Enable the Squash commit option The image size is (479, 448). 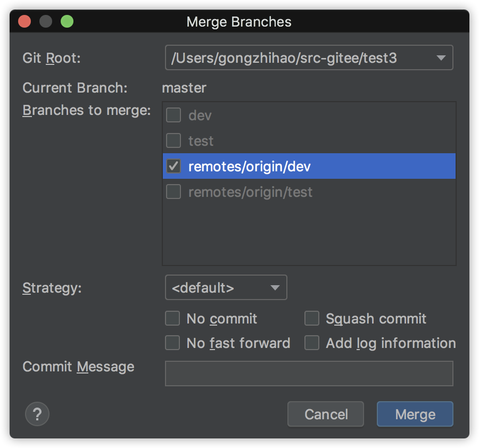[312, 319]
